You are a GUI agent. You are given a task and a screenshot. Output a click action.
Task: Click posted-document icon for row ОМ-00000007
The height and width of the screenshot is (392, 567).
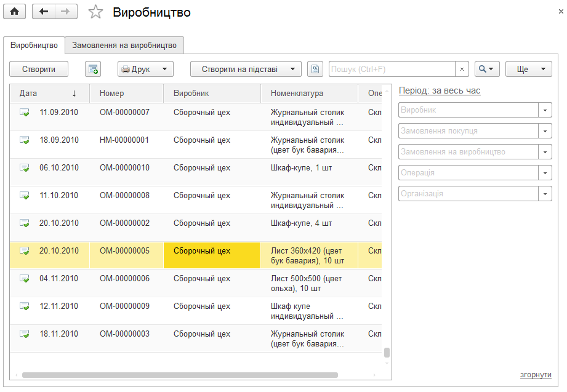tap(24, 113)
